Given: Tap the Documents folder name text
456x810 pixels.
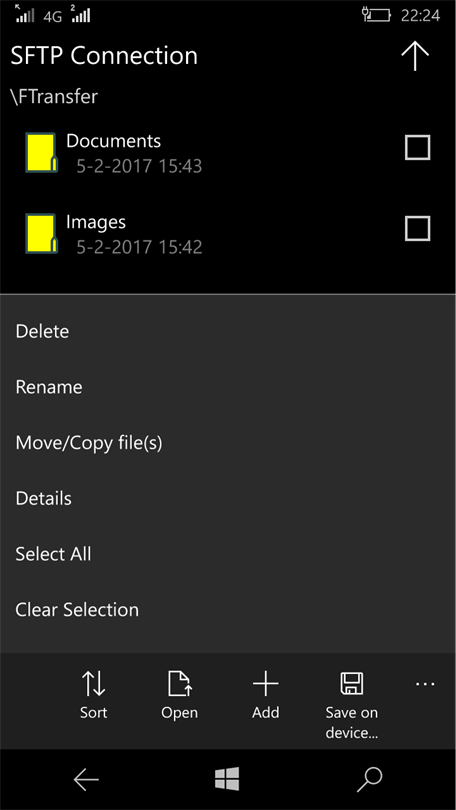Looking at the screenshot, I should 114,141.
